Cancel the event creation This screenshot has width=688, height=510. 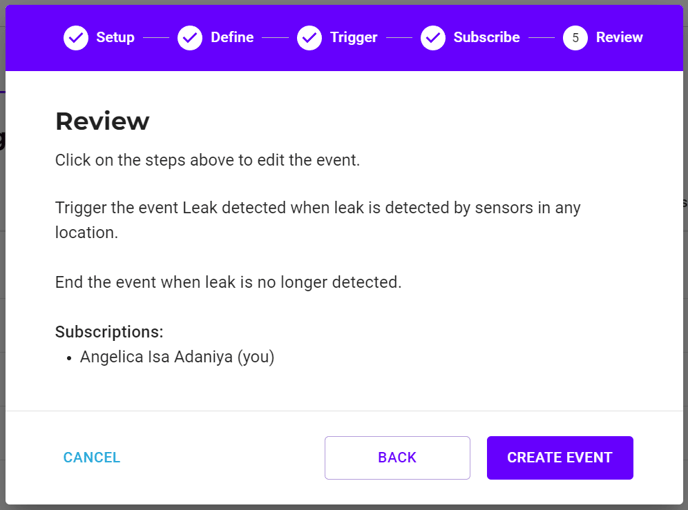pyautogui.click(x=92, y=457)
